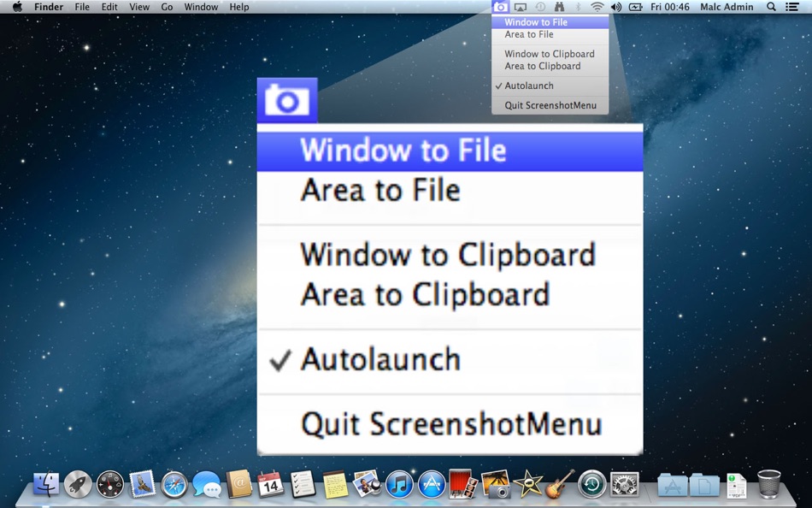Screen dimensions: 812x508
Task: Select Area to Clipboard in the small dropdown
Action: [x=550, y=67]
